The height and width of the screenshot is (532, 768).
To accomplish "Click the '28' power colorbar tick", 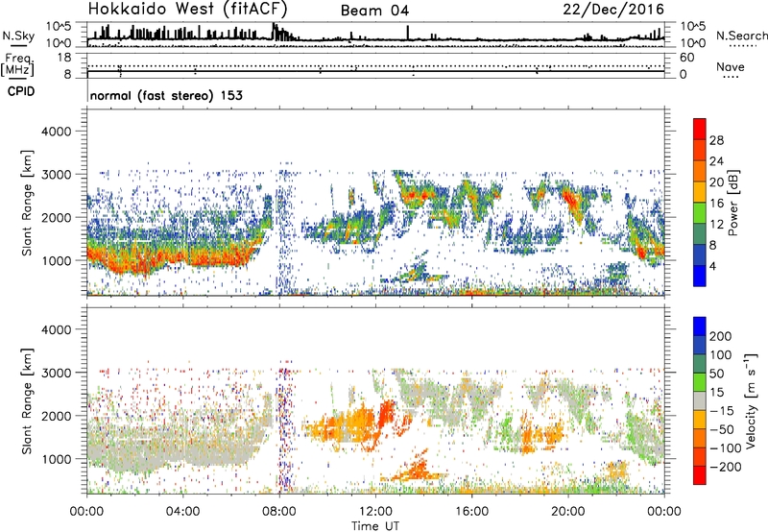I will 716,140.
